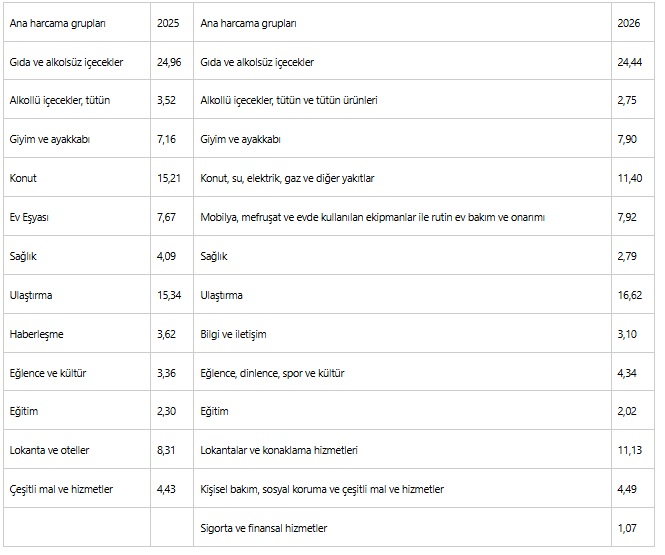Click the 2025 column header cell
Image resolution: width=665 pixels, height=555 pixels.
(168, 22)
